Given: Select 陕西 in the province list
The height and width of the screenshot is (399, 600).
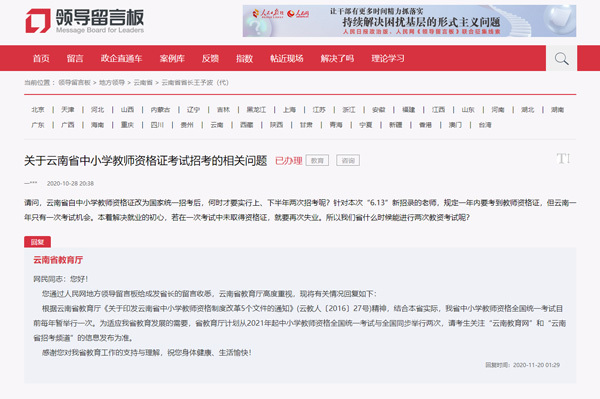Looking at the screenshot, I should (x=277, y=125).
